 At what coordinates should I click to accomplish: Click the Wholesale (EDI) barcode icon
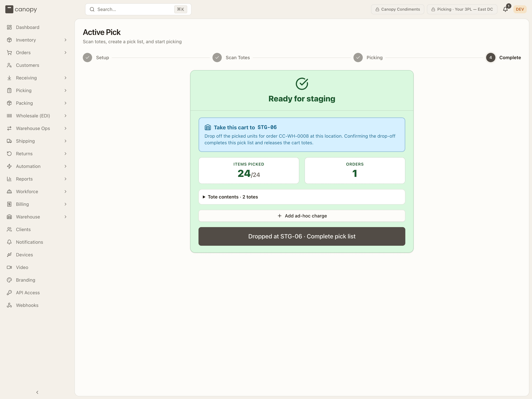tap(9, 116)
